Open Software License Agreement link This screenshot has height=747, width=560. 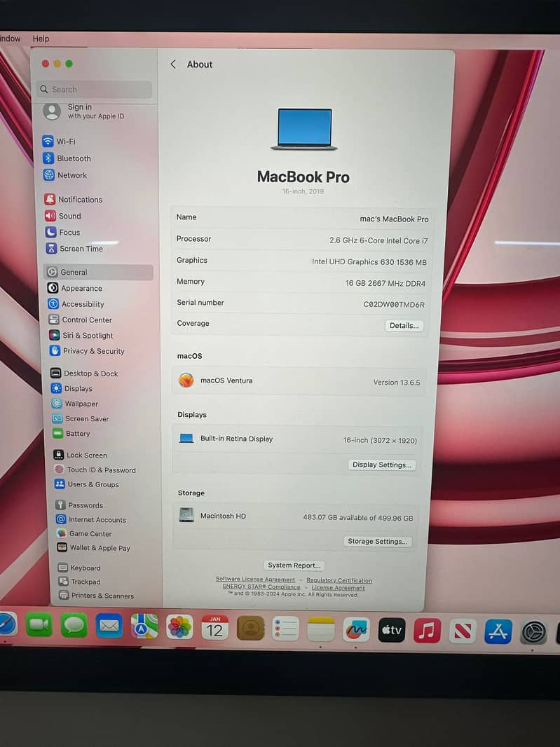(255, 580)
